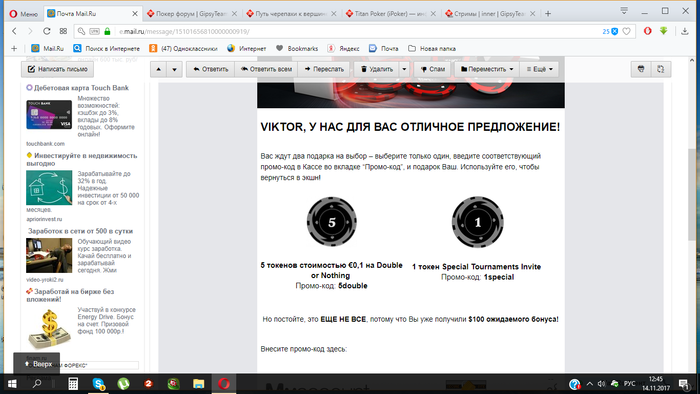700x394 pixels.
Task: Open message in new window icon
Action: click(661, 69)
